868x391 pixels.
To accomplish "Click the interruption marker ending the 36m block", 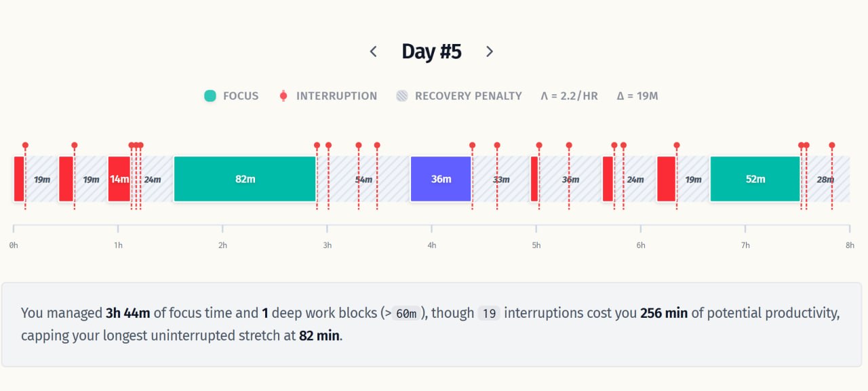I will (473, 145).
